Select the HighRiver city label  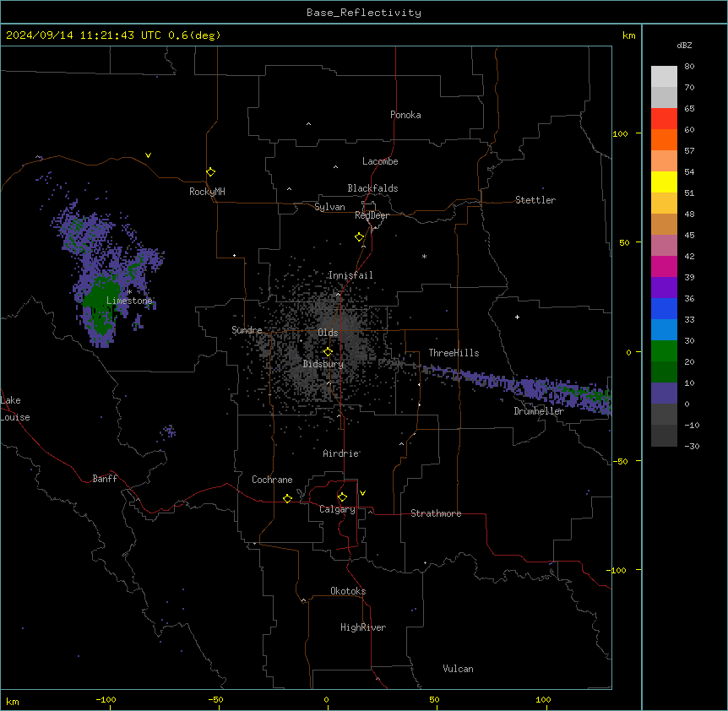(x=363, y=627)
